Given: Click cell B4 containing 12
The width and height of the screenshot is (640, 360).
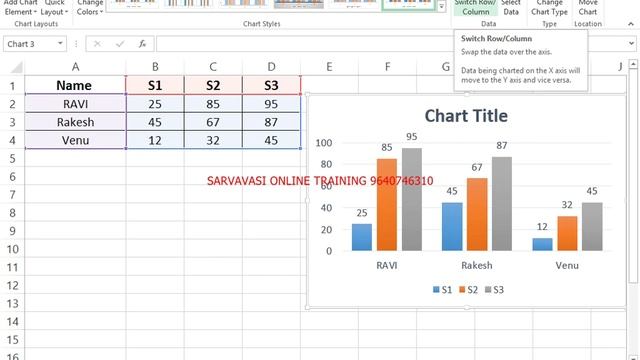Looking at the screenshot, I should (155, 140).
